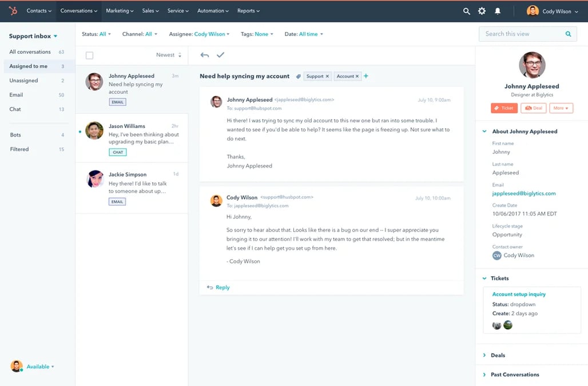
Task: Open notifications bell icon
Action: click(498, 11)
